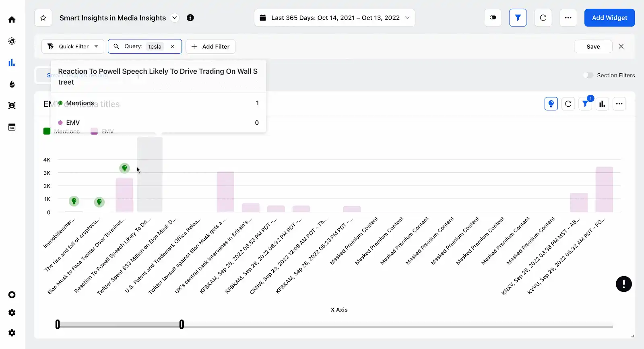Click insight bulb above Immobilienmar bar
This screenshot has width=644, height=349.
point(74,201)
